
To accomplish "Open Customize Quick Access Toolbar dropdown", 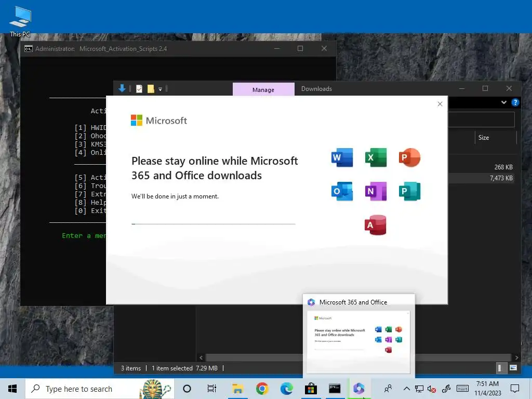I will coord(160,89).
